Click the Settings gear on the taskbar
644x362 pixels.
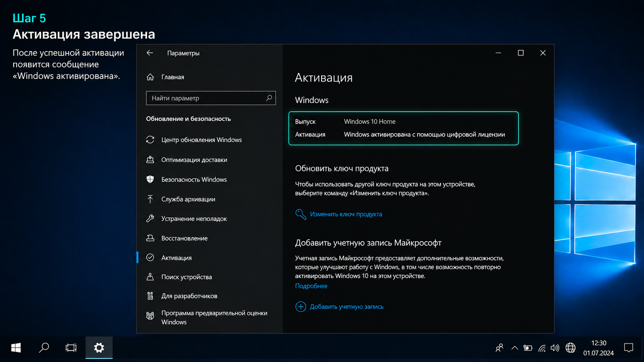[99, 348]
